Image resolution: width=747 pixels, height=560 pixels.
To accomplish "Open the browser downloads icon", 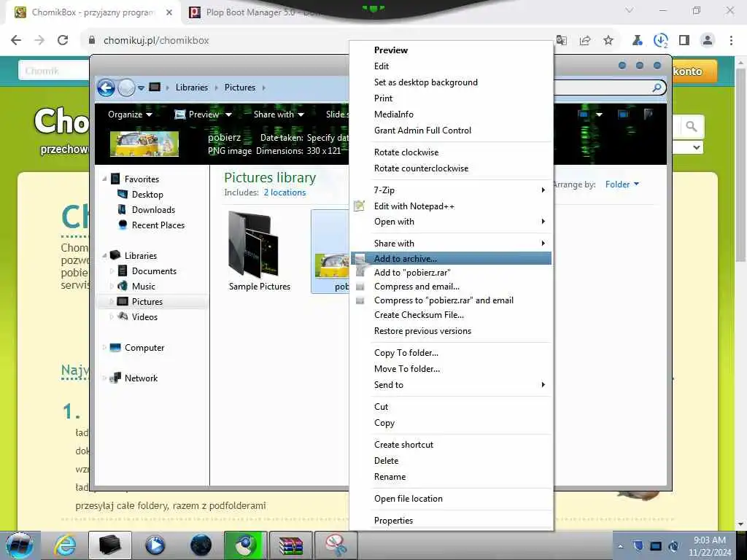I will pyautogui.click(x=661, y=41).
